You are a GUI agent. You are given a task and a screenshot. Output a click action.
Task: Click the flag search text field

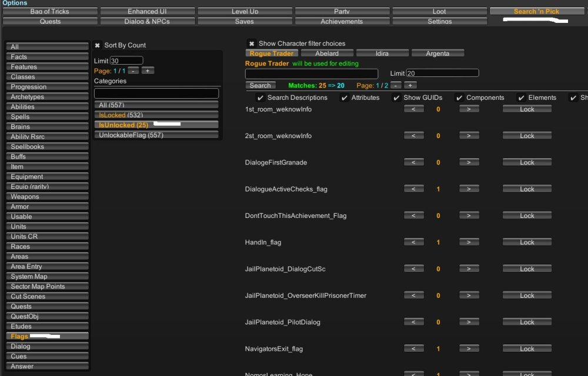311,73
